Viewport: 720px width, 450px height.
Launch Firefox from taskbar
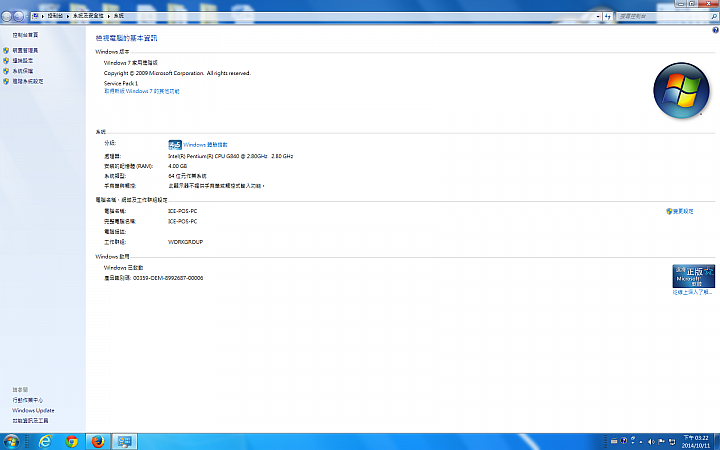point(98,442)
